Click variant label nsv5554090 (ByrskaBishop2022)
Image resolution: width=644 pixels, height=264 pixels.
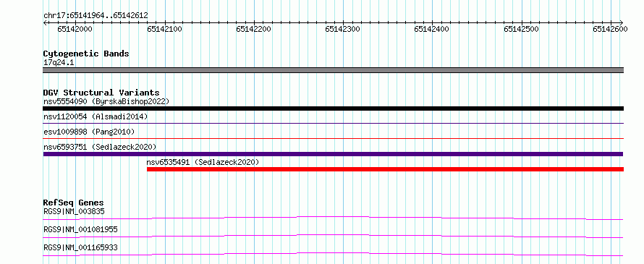click(106, 101)
